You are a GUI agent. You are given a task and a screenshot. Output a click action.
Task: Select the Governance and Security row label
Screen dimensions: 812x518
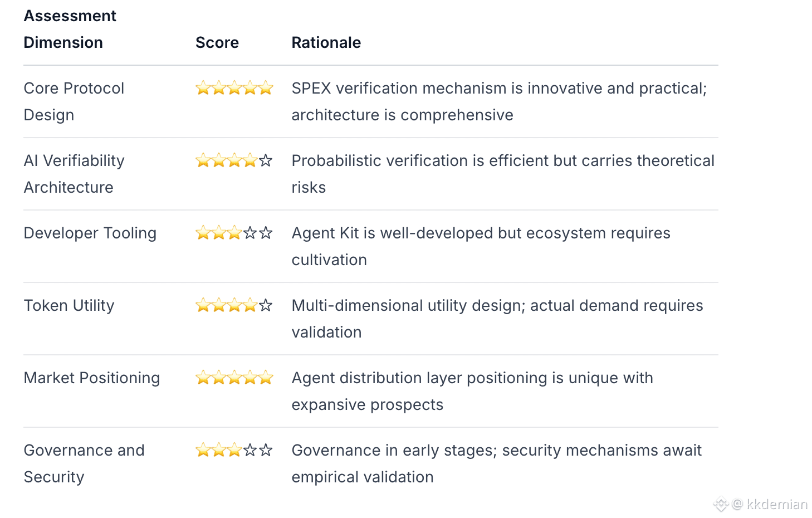(x=84, y=463)
